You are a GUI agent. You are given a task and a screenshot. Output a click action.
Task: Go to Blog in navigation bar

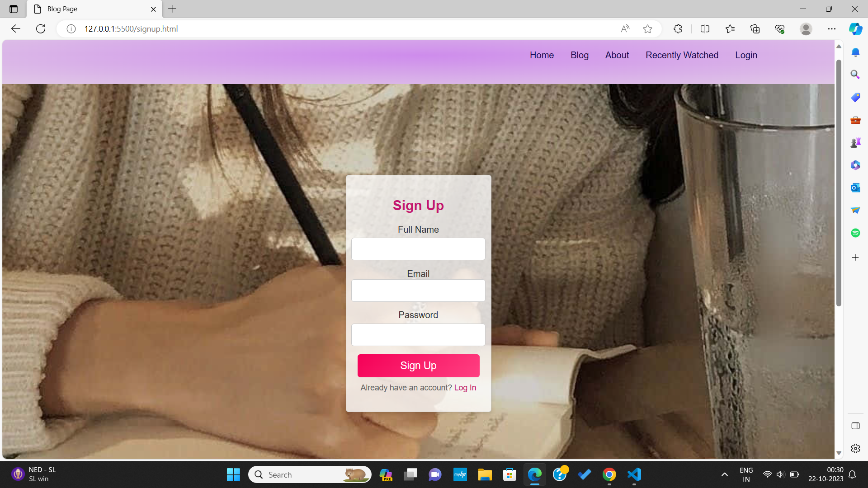click(579, 55)
